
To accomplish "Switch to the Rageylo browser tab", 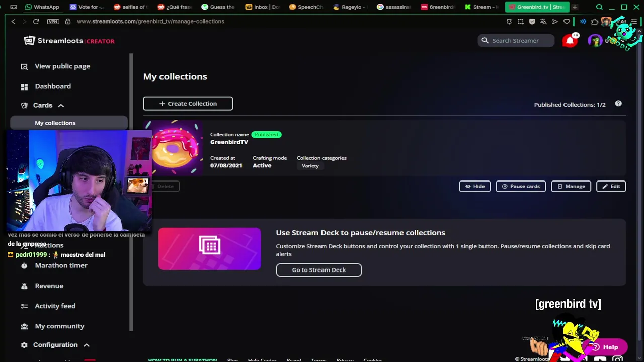I will coord(351,7).
